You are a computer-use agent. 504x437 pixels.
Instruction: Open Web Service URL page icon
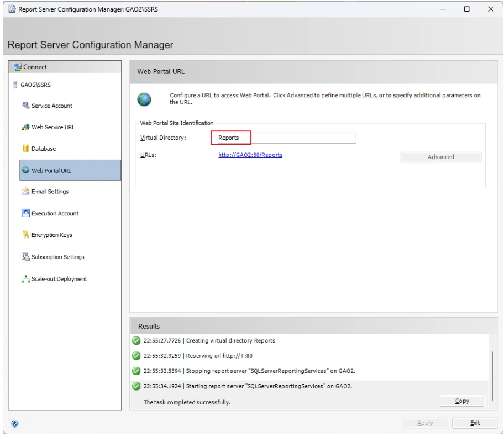(x=25, y=127)
